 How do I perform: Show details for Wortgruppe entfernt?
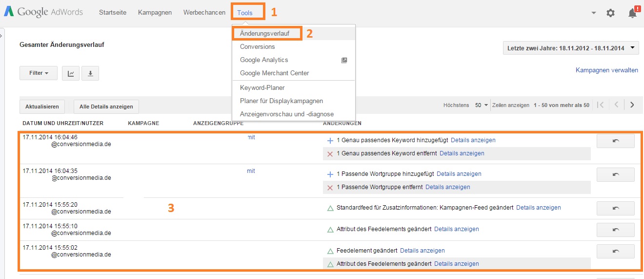(x=448, y=187)
